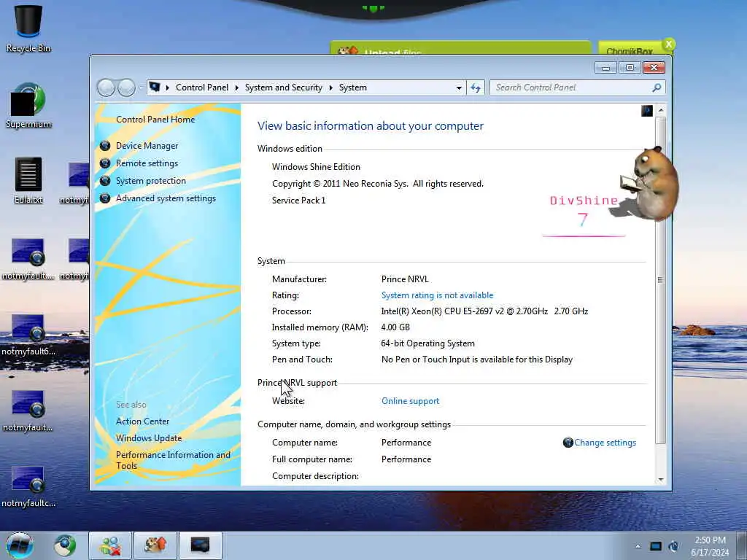
Task: Click Control Panel in the breadcrumb
Action: click(x=202, y=87)
